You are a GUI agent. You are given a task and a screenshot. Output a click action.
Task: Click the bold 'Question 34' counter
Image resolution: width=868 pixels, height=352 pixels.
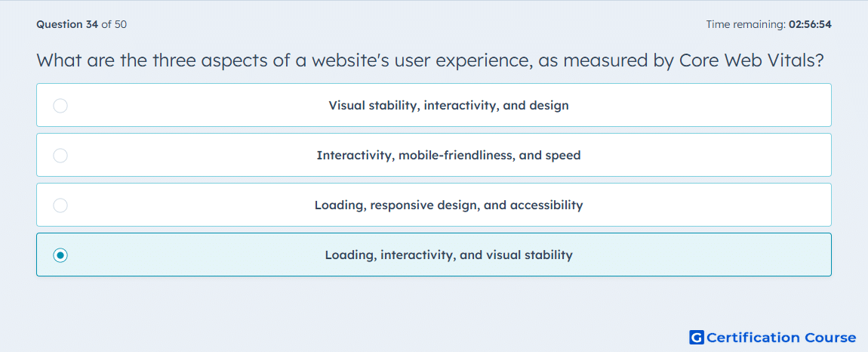pos(67,24)
